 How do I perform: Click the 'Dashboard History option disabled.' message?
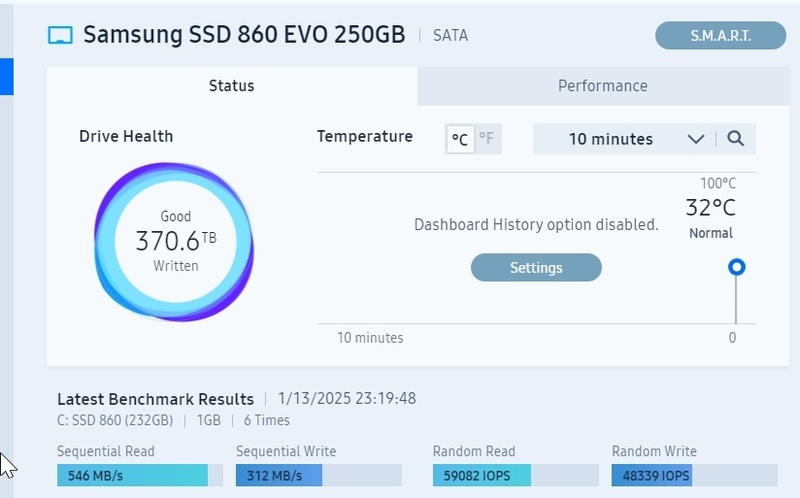(536, 225)
